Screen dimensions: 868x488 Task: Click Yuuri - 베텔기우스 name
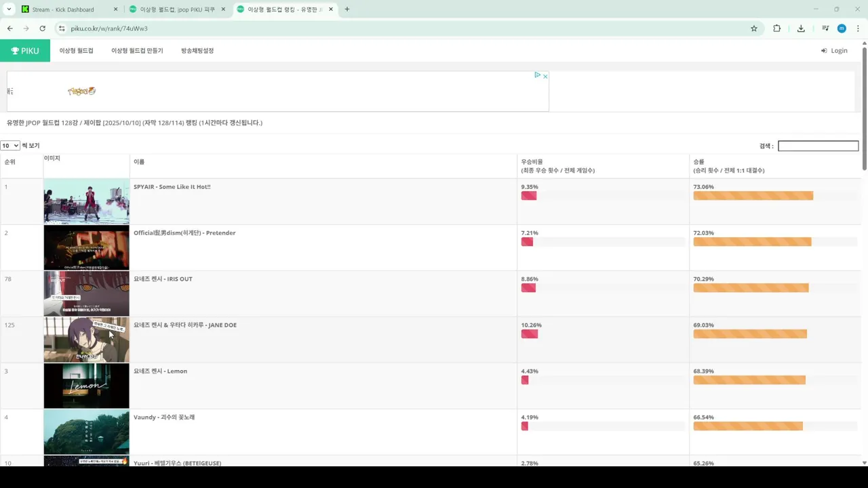(177, 463)
